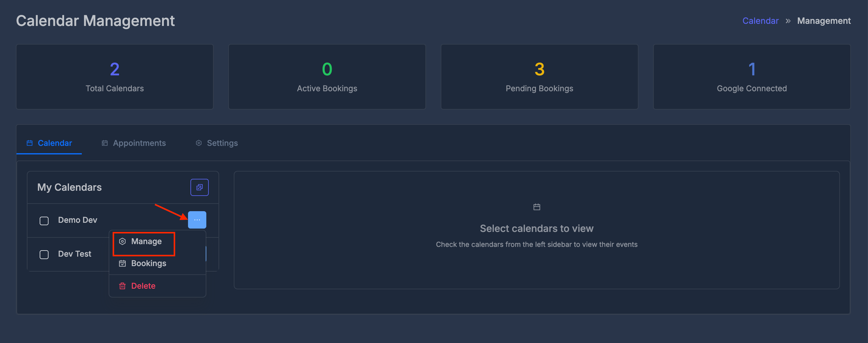This screenshot has width=868, height=343.
Task: Click the calendar-check icon next to Bookings
Action: (122, 263)
